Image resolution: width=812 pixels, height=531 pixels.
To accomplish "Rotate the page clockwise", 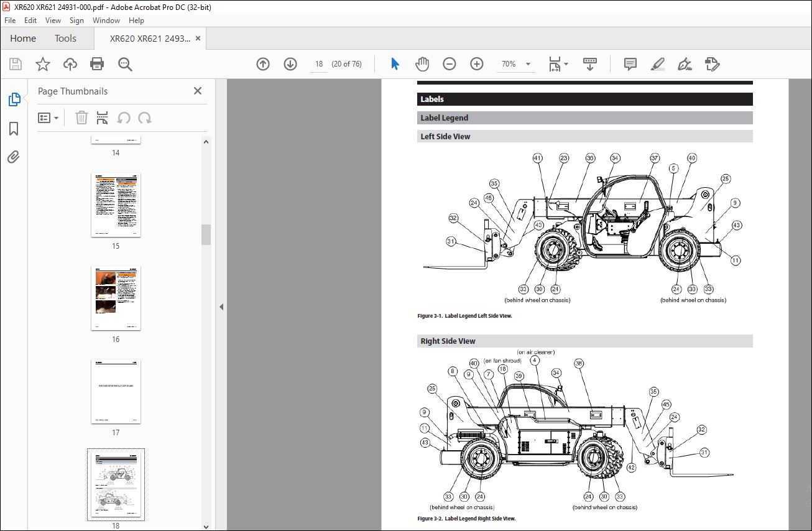I will tap(145, 118).
